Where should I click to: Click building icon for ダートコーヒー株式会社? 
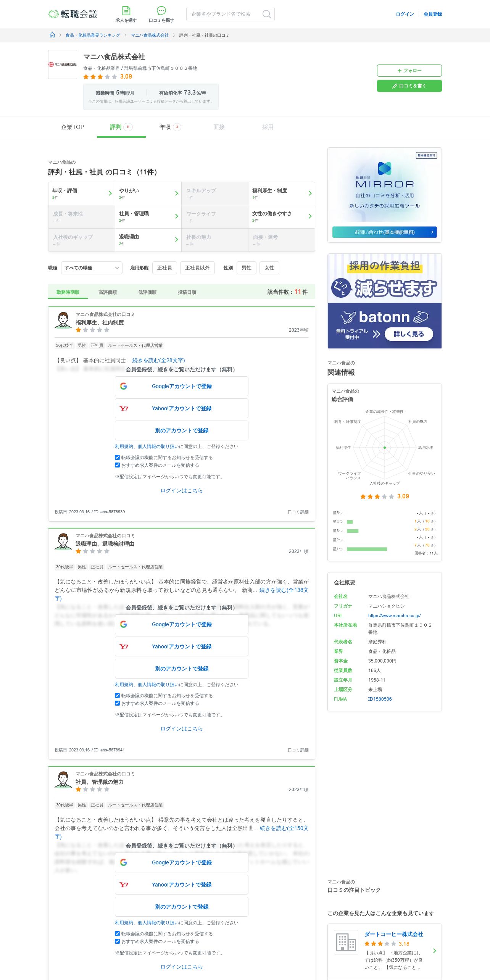(x=346, y=942)
